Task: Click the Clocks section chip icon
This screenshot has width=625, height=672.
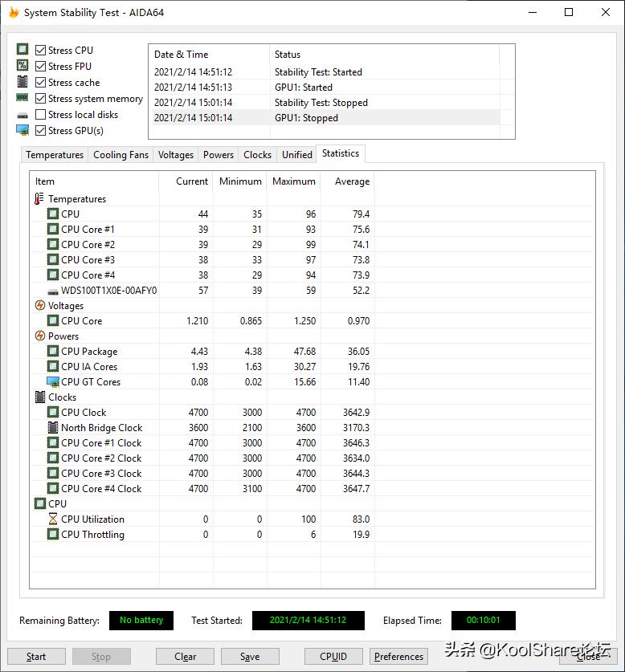Action: coord(40,397)
